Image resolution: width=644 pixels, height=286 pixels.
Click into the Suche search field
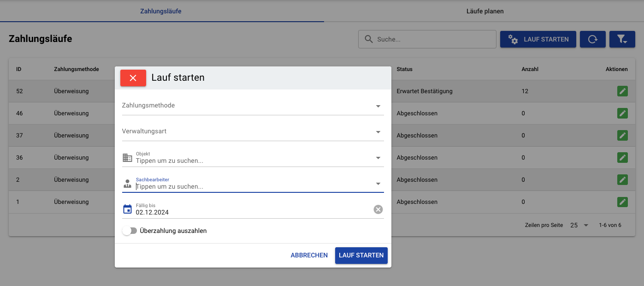[x=427, y=39]
